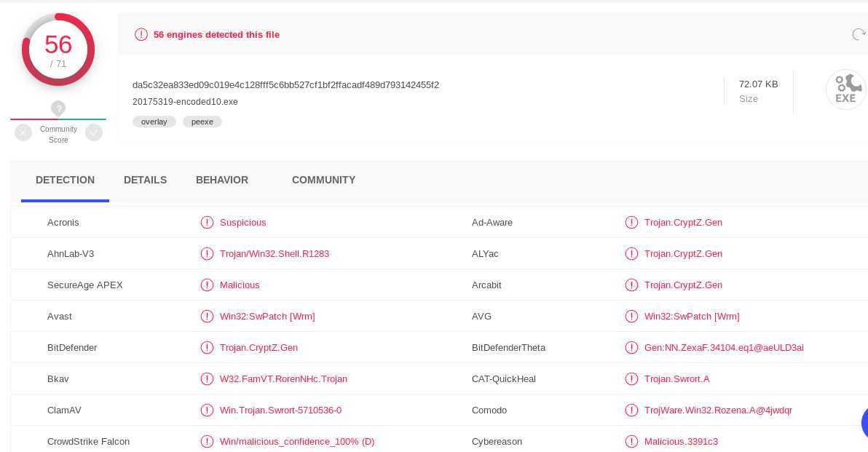868x452 pixels.
Task: Click the reanalyze refresh icon
Action: [x=859, y=34]
